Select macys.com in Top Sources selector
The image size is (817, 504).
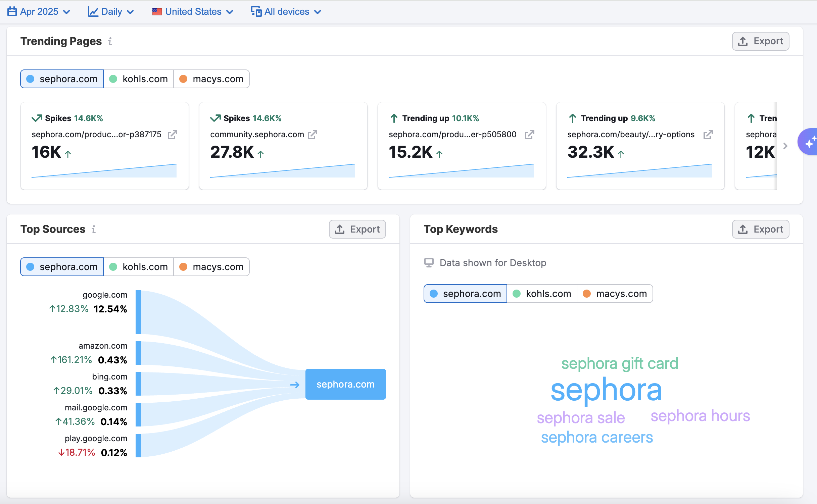click(x=211, y=267)
